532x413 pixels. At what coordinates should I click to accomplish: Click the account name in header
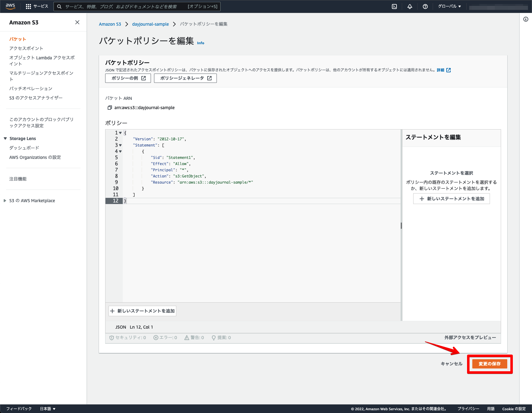(498, 6)
